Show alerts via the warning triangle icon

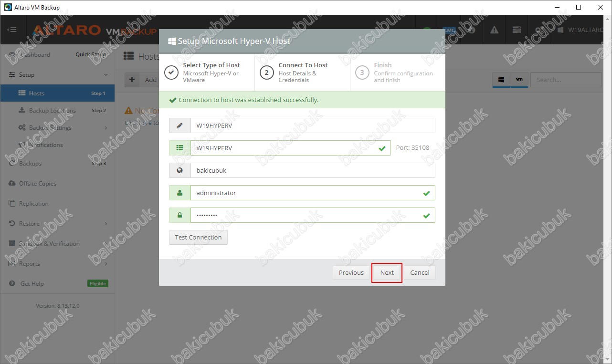tap(494, 30)
